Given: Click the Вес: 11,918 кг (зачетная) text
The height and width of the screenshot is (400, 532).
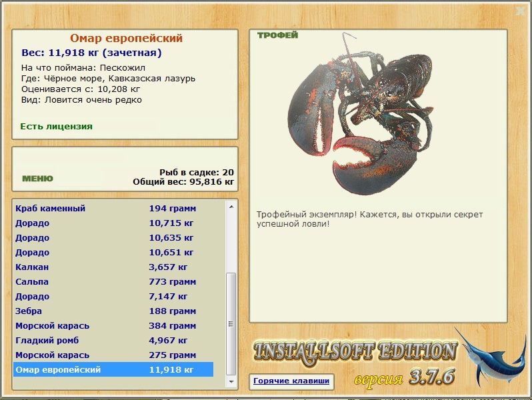Looking at the screenshot, I should coord(91,53).
